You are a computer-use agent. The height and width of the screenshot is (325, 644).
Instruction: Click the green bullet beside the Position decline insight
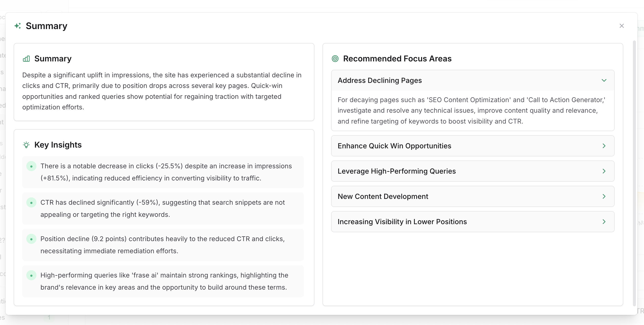click(31, 239)
